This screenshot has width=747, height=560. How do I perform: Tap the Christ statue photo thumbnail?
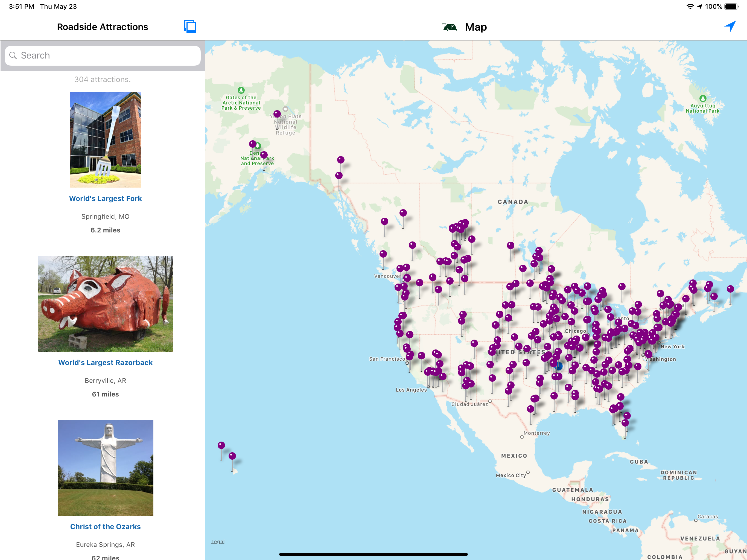tap(105, 468)
